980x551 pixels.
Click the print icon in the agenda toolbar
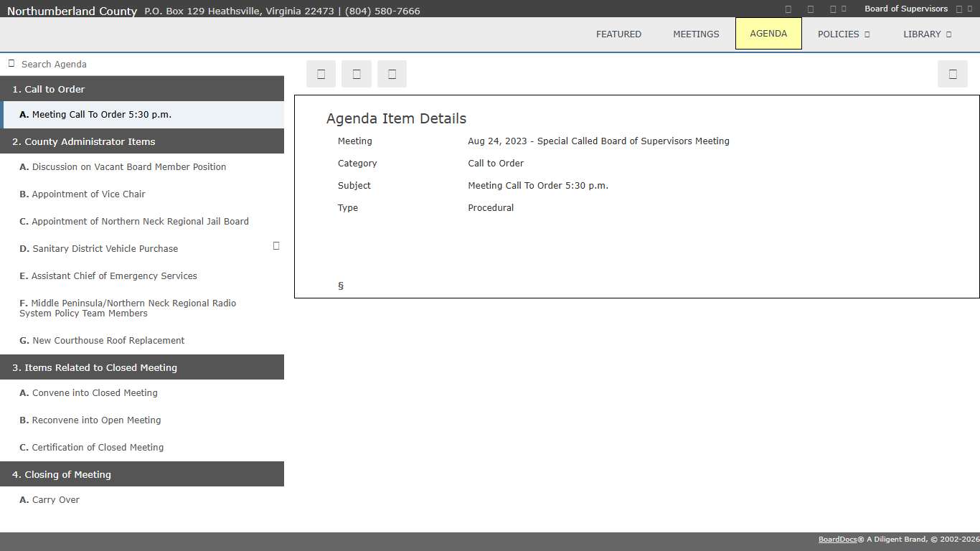tap(321, 74)
